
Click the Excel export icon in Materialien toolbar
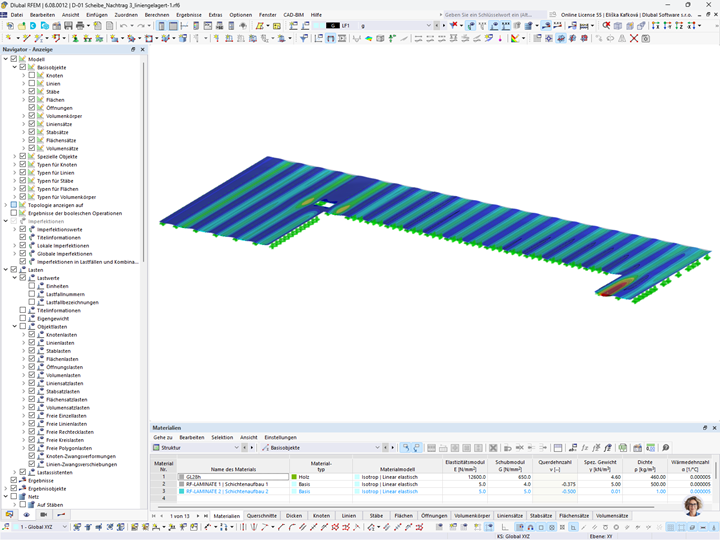coord(623,448)
